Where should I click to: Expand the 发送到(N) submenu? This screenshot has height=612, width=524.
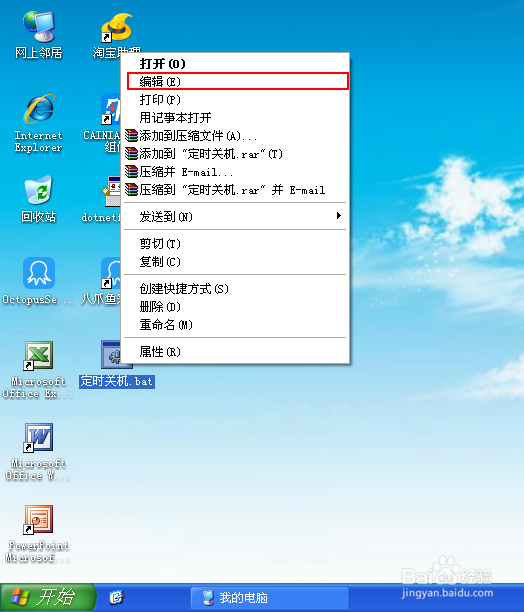click(235, 216)
